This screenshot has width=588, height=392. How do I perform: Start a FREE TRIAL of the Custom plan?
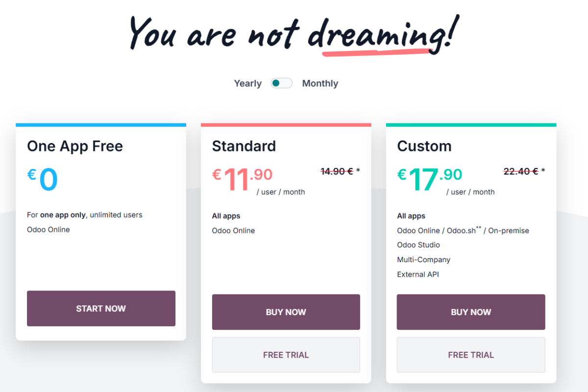(470, 354)
